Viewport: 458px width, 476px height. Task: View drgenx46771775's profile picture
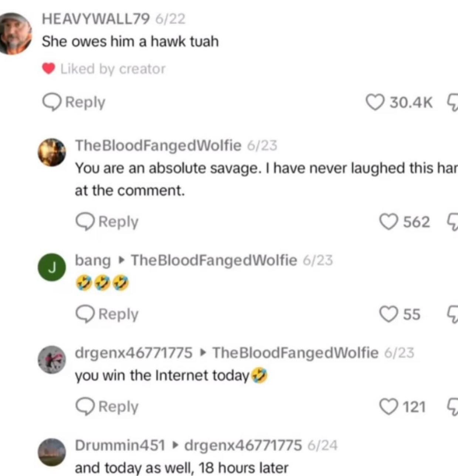52,359
